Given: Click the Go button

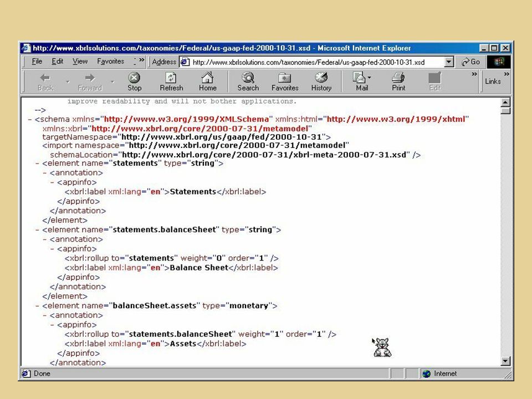Looking at the screenshot, I should point(471,62).
